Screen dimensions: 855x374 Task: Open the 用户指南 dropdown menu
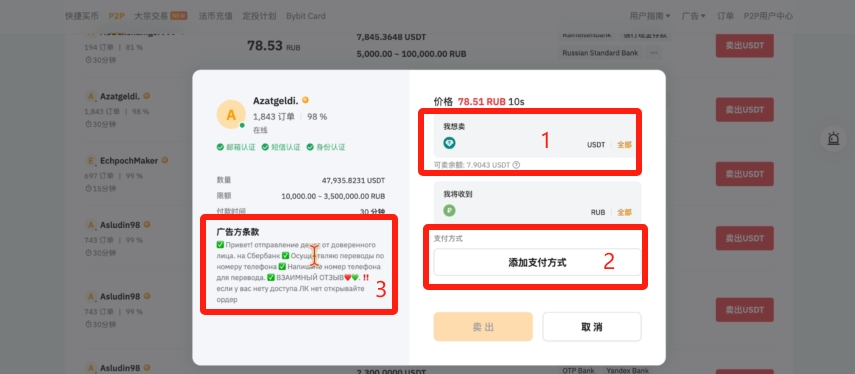[x=650, y=16]
